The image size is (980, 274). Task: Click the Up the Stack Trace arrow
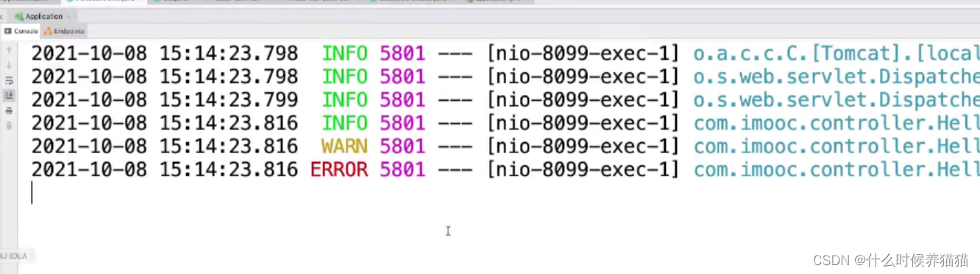pyautogui.click(x=9, y=50)
